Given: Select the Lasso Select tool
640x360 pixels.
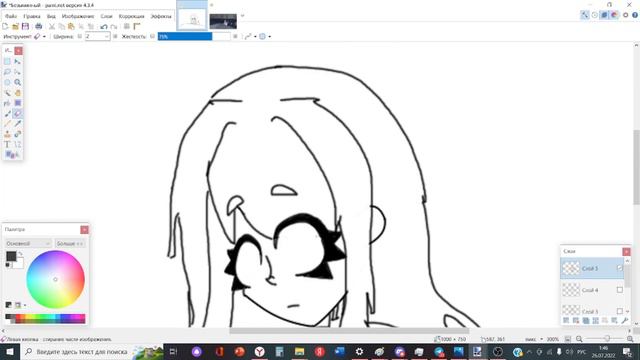Looking at the screenshot, I should click(7, 72).
